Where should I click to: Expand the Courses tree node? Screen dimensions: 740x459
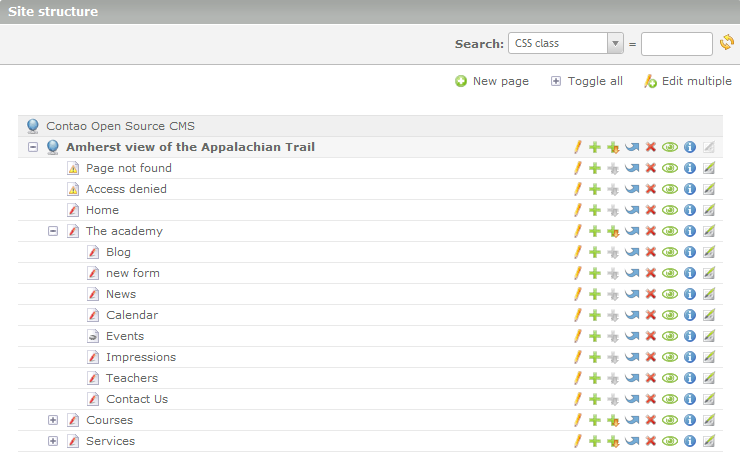coord(53,420)
